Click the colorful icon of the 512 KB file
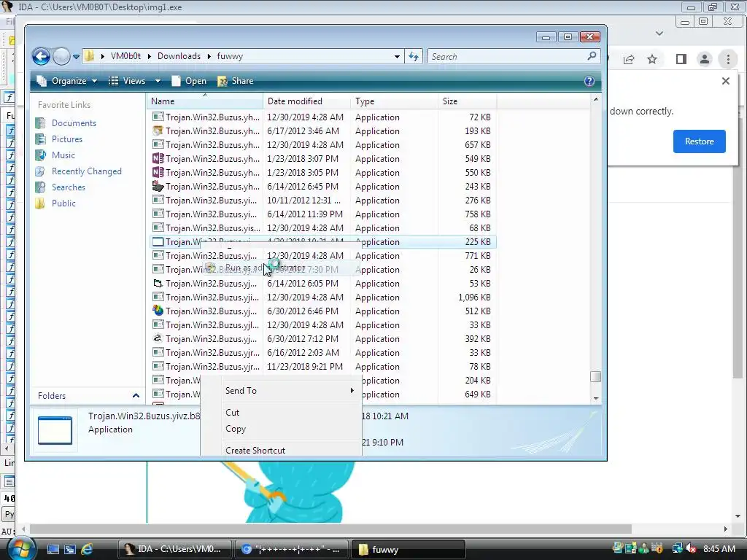The height and width of the screenshot is (560, 747). [158, 311]
